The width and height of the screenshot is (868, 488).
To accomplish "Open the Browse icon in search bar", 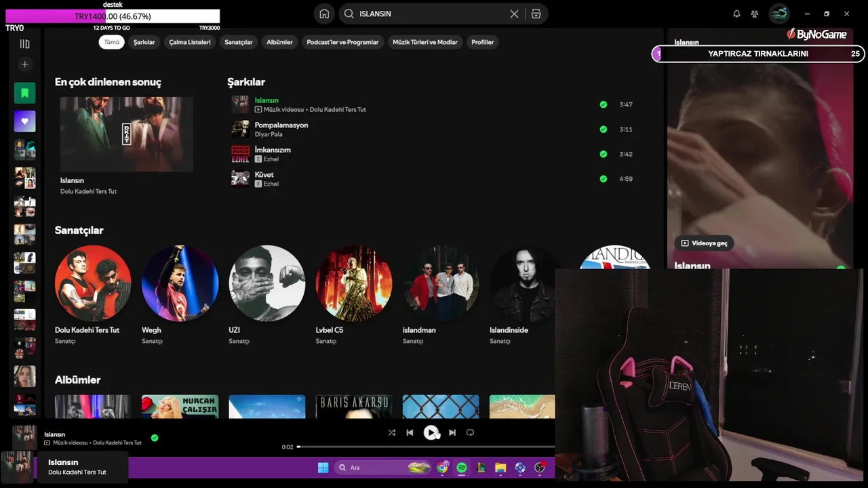I will click(536, 14).
